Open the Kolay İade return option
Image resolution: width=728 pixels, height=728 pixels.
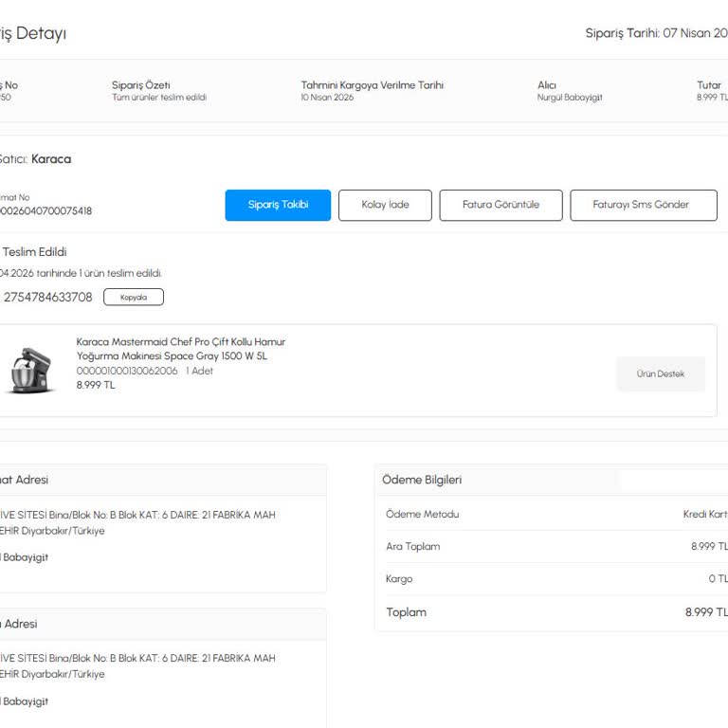(x=385, y=205)
